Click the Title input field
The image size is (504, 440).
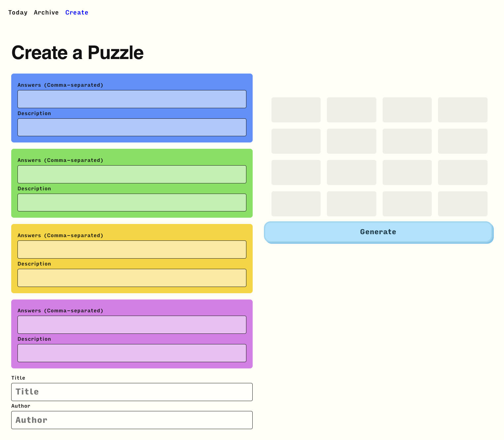coord(132,392)
